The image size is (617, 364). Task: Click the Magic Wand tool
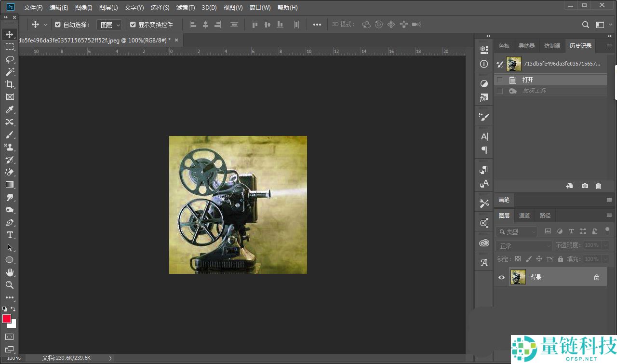(x=9, y=72)
